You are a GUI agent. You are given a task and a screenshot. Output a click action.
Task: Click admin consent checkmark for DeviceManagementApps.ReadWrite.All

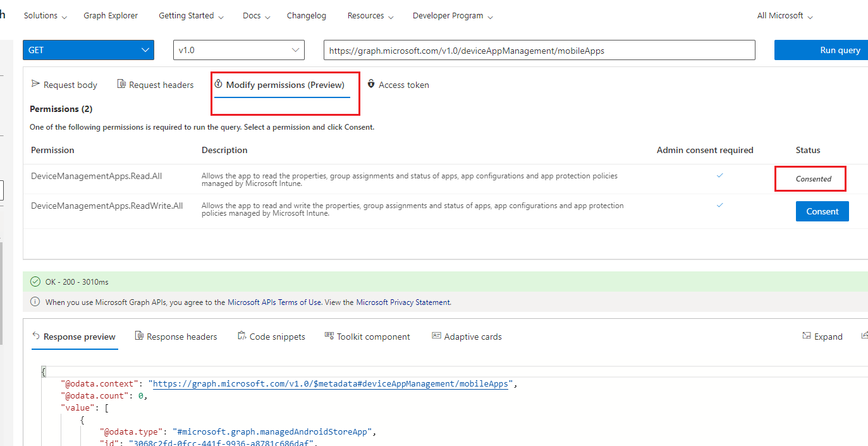pyautogui.click(x=720, y=205)
